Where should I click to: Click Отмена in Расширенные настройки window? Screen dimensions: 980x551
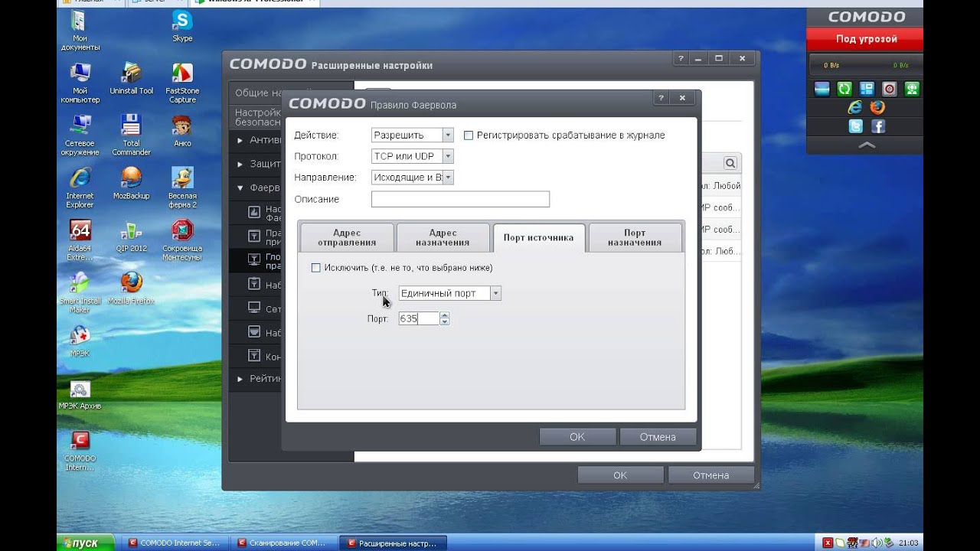710,475
